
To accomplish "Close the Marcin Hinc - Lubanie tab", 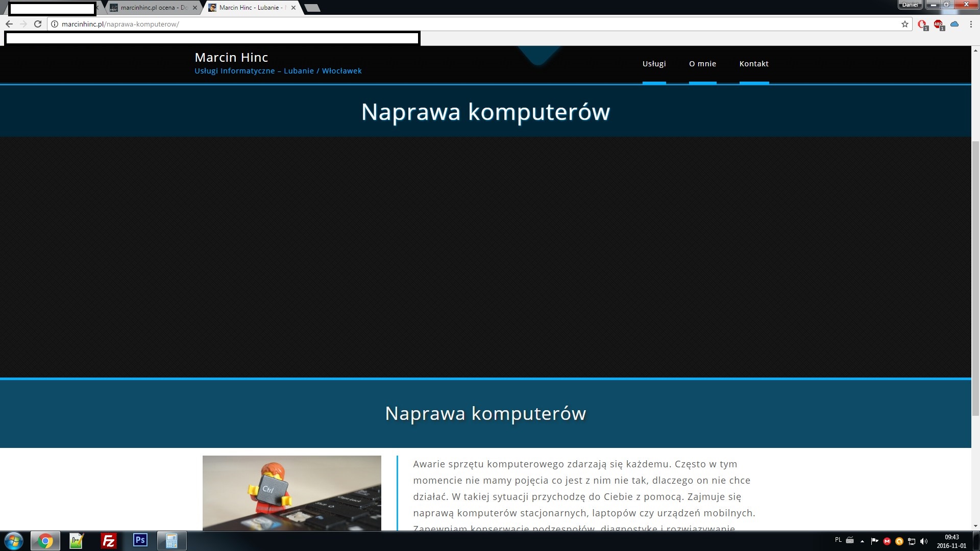I will tap(293, 8).
